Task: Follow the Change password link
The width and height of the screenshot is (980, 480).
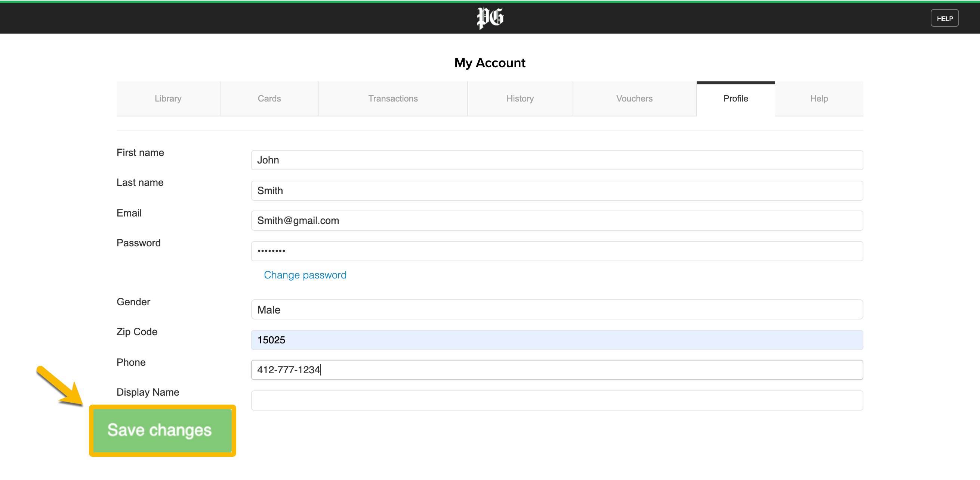Action: (305, 275)
